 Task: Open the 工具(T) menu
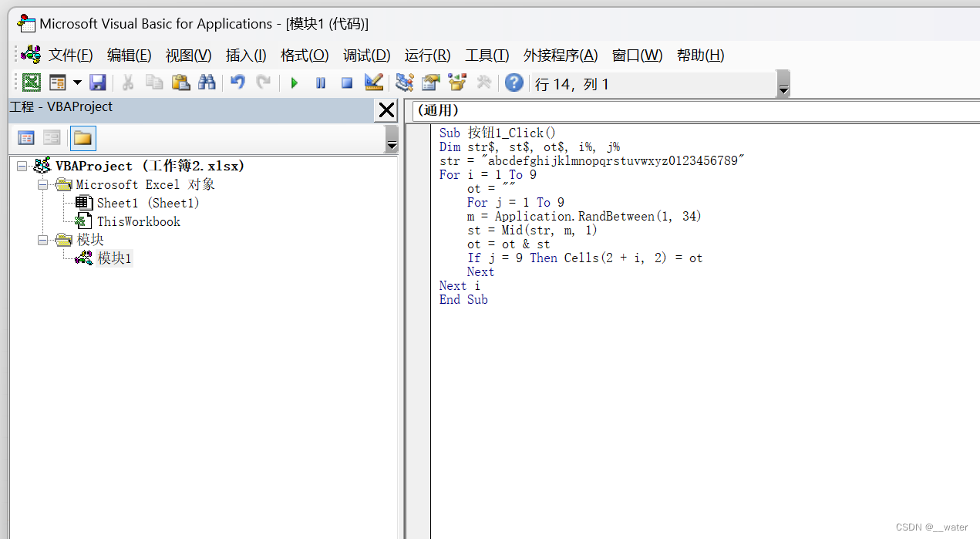(487, 56)
